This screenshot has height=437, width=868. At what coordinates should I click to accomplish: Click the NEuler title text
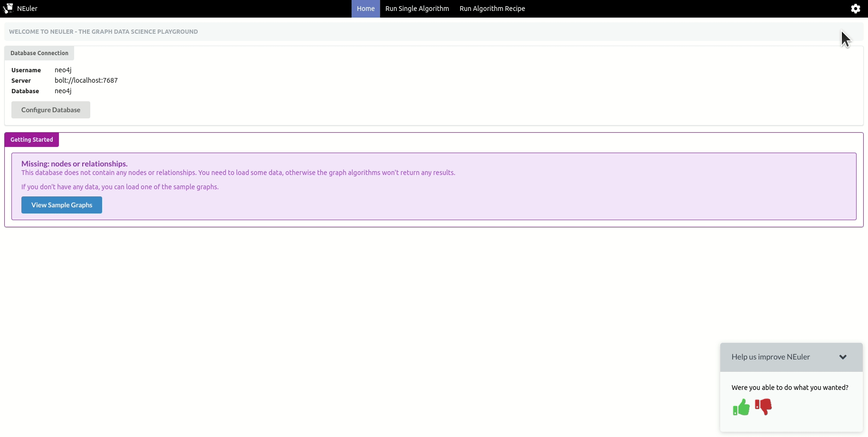tap(27, 9)
